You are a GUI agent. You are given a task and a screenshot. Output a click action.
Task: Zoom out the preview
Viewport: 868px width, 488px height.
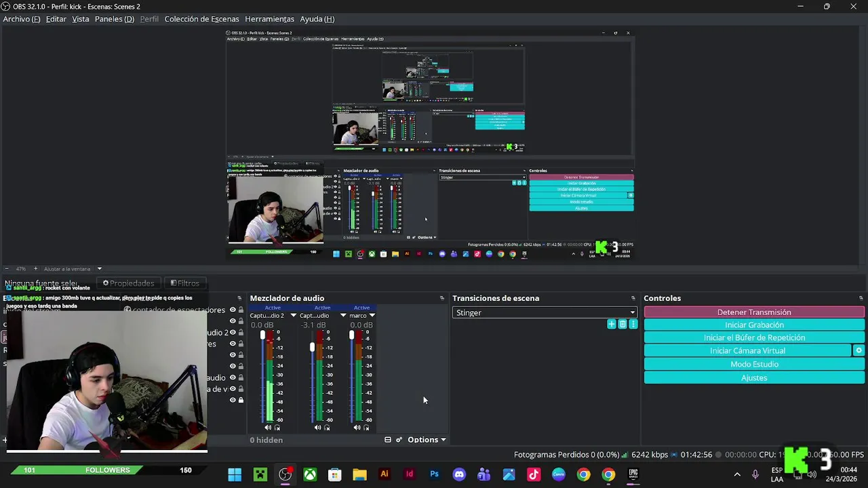click(x=6, y=268)
